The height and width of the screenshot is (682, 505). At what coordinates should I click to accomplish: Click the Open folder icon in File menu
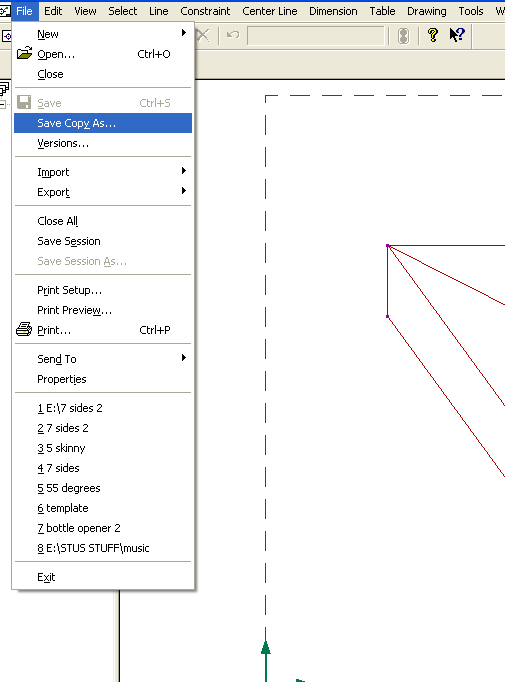24,53
